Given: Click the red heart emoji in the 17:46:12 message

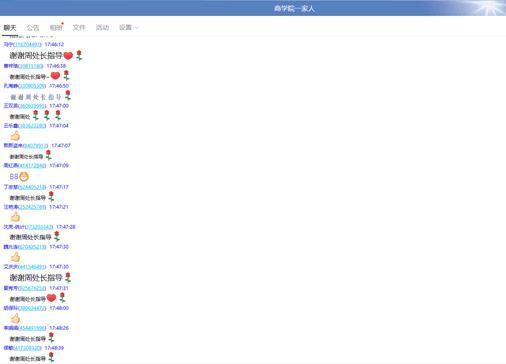Looking at the screenshot, I should click(x=68, y=56).
